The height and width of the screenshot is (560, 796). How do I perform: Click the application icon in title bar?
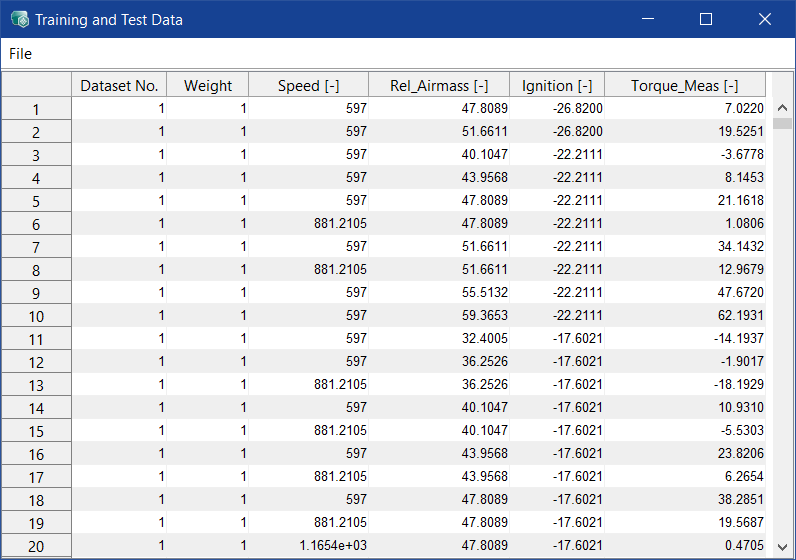tap(19, 19)
